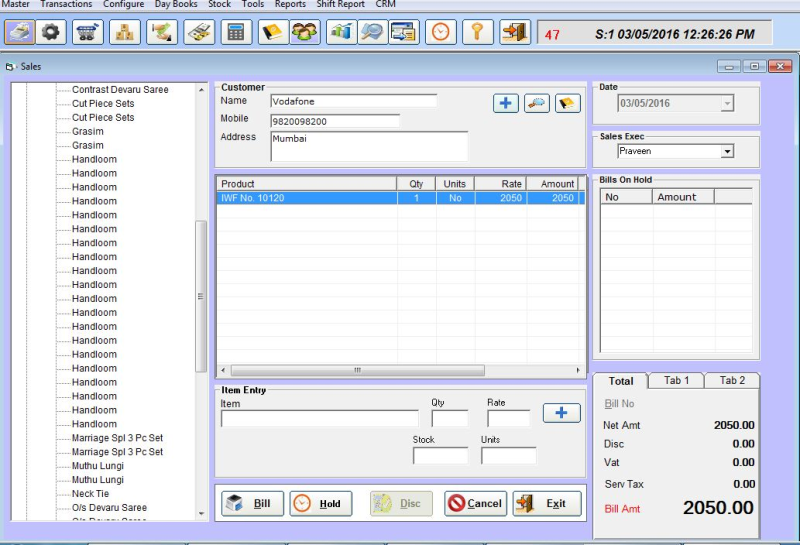Image resolution: width=800 pixels, height=545 pixels.
Task: Open the clock toolbar icon
Action: tap(441, 33)
